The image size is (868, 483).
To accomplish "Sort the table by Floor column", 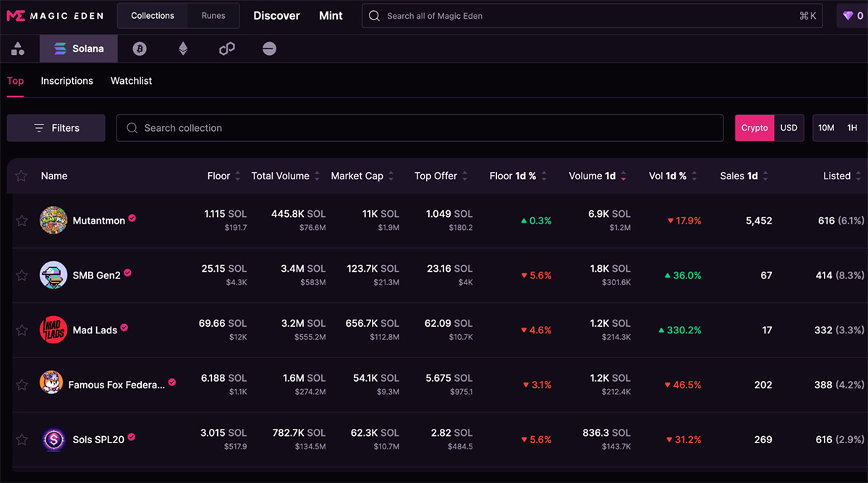I will point(224,176).
